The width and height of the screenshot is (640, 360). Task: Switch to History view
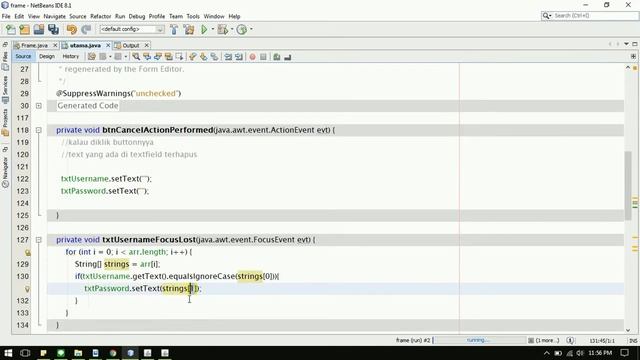pos(71,56)
